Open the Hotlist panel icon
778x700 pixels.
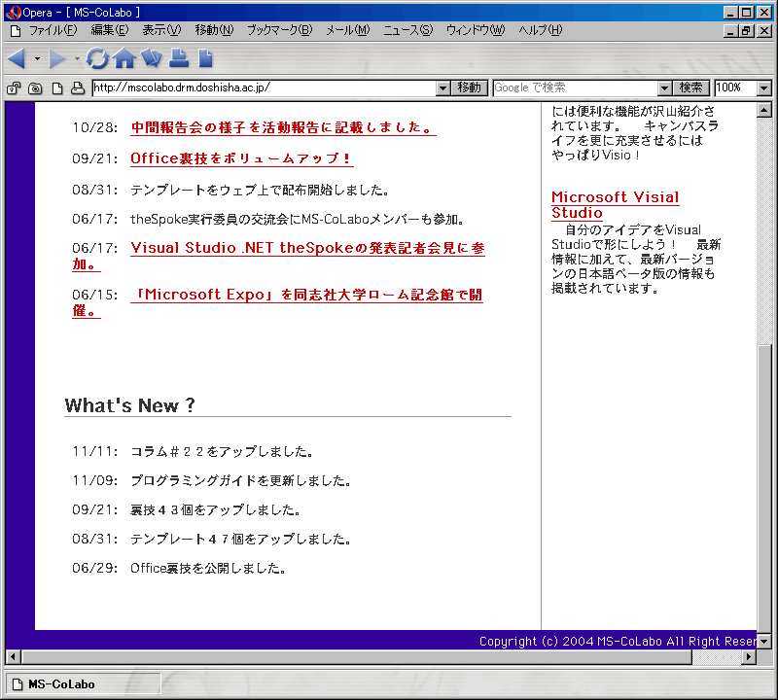pos(152,58)
